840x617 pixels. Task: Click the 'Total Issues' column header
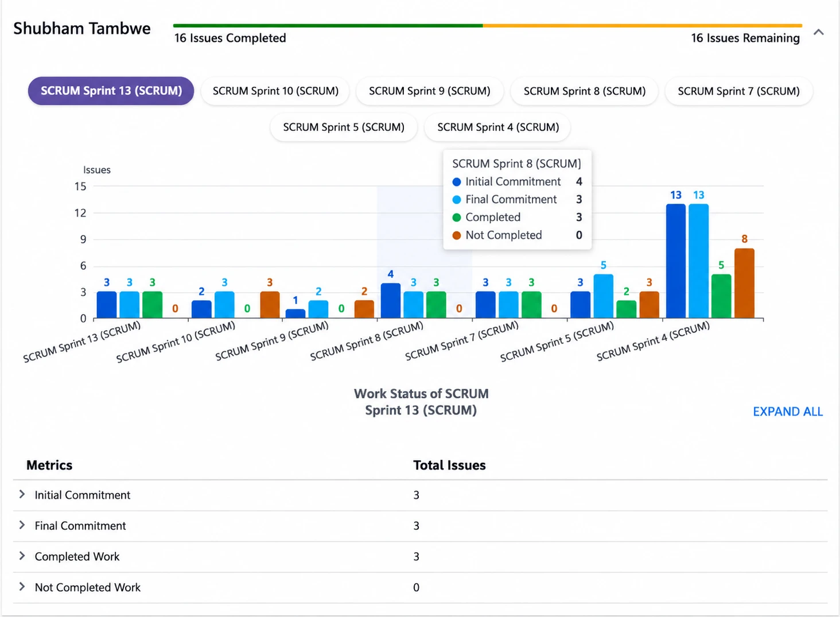449,465
